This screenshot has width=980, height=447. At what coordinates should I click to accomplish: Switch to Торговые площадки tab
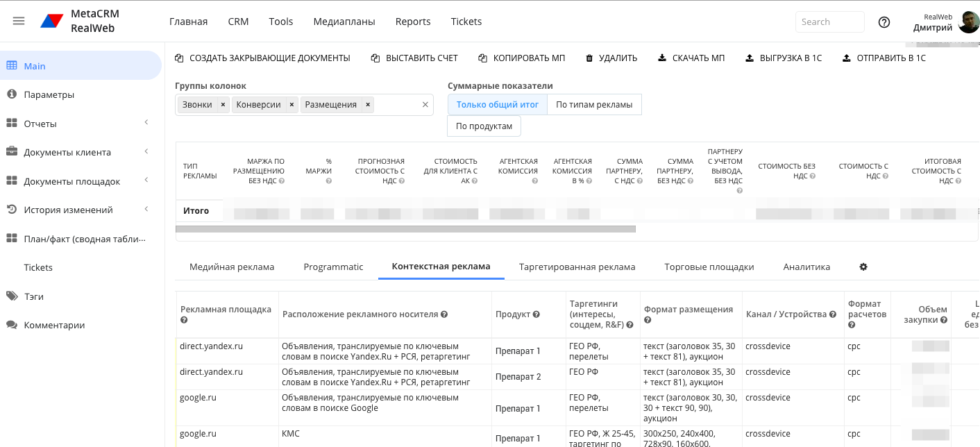[x=709, y=267]
